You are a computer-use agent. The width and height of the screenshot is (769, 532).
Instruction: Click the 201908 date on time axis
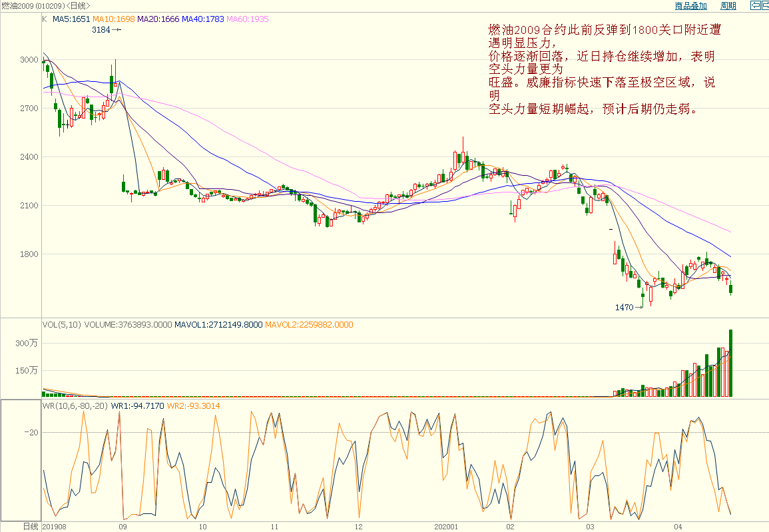coord(55,526)
